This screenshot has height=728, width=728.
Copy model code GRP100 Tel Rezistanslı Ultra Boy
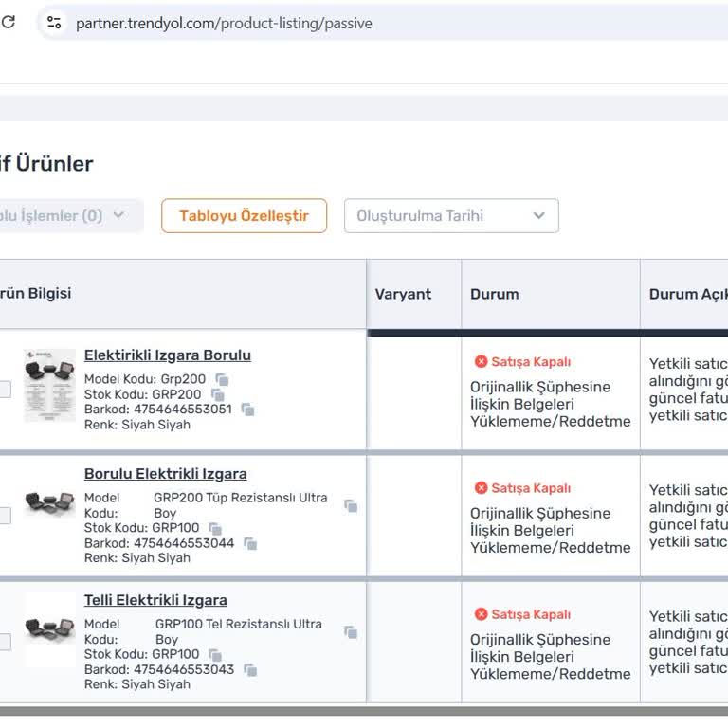pos(351,632)
